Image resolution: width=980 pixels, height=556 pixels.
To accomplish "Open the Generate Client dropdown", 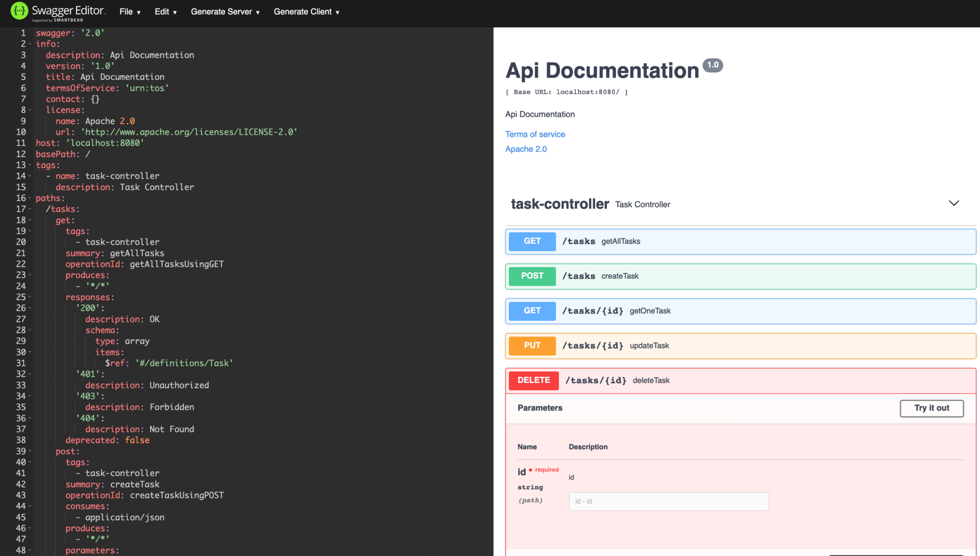I will click(306, 12).
